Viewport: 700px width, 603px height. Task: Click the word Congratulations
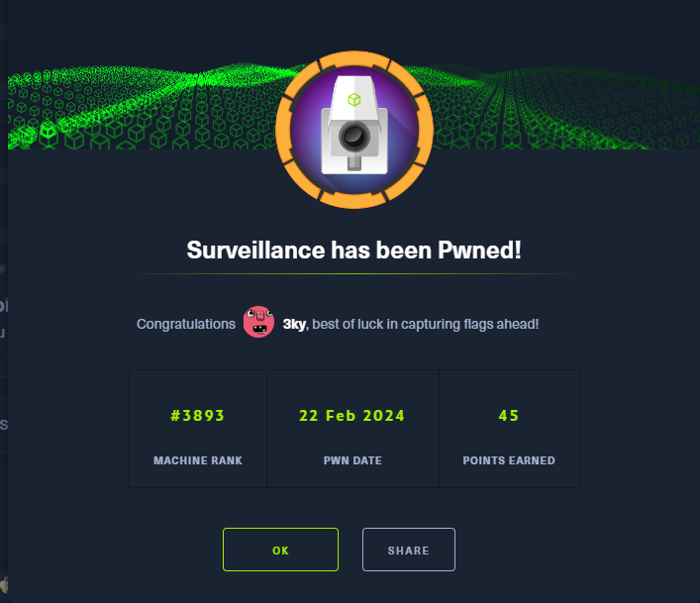186,325
